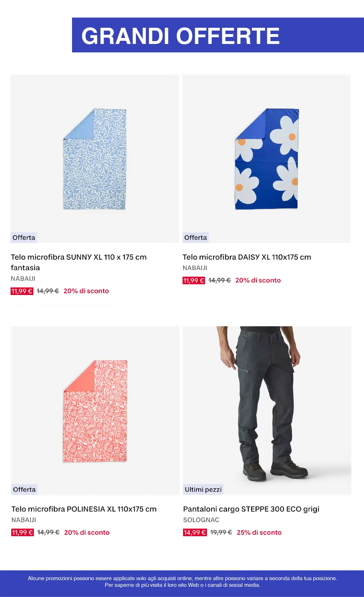Click the Telo microfibra POLINESIA XL title
The image size is (364, 597).
84,509
